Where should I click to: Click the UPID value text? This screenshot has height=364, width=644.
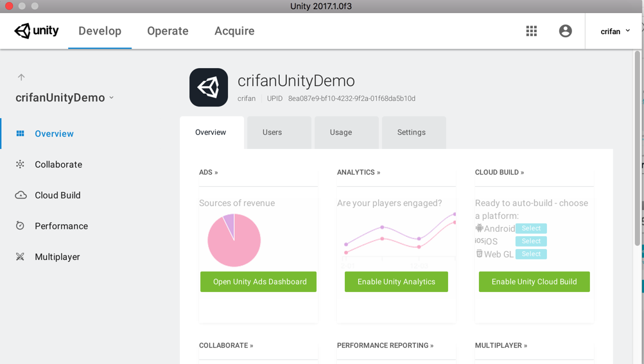tap(352, 98)
